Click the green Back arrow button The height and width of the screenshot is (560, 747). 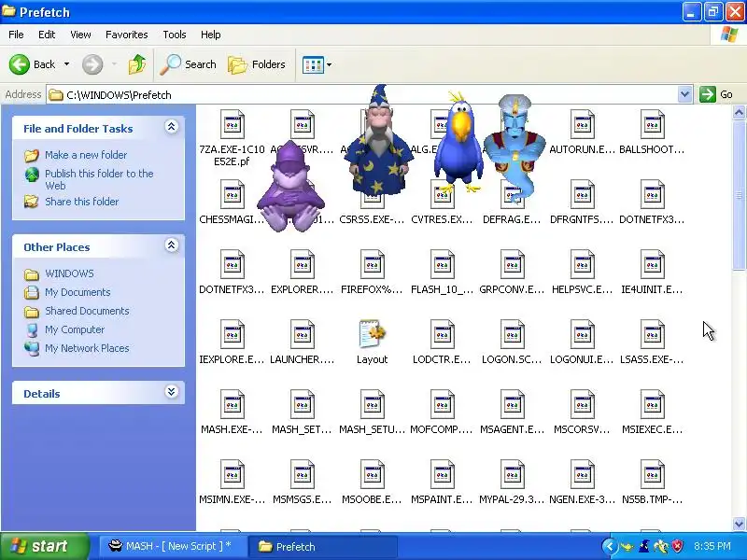click(x=20, y=64)
